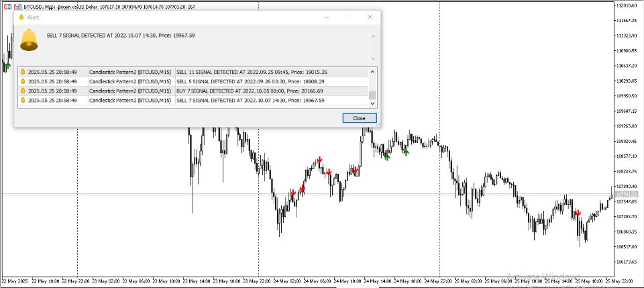The height and width of the screenshot is (288, 644).
Task: Click 'Candlestick Pattern2 (BTCUSD,M15)' in BUY 7 row
Action: 129,91
